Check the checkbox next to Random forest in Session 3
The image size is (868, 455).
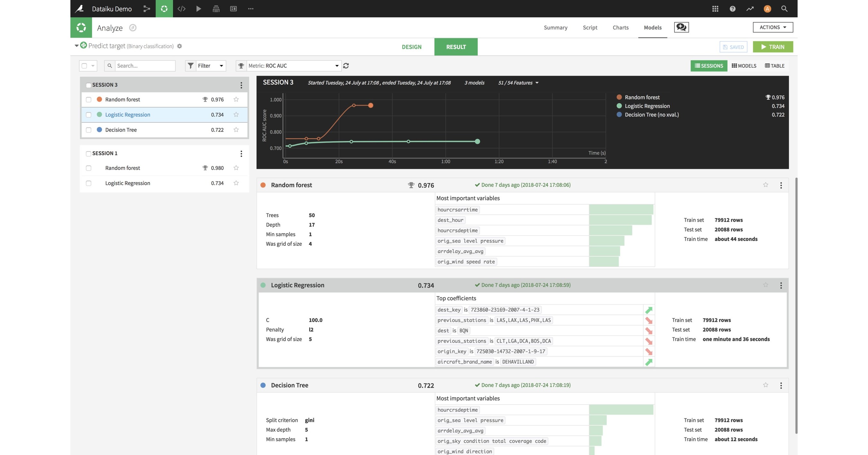pos(89,99)
